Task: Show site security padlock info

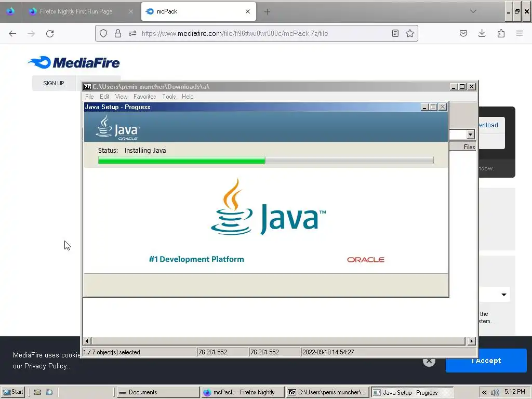Action: tap(118, 33)
